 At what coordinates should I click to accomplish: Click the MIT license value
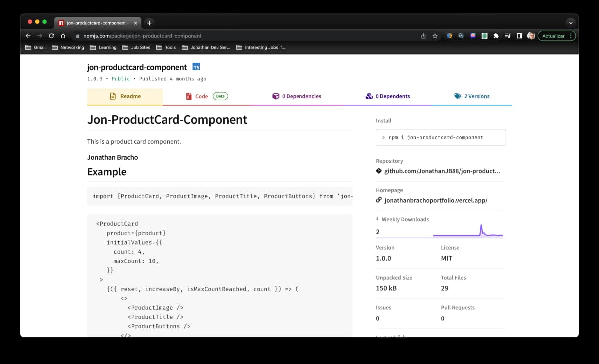pos(446,258)
